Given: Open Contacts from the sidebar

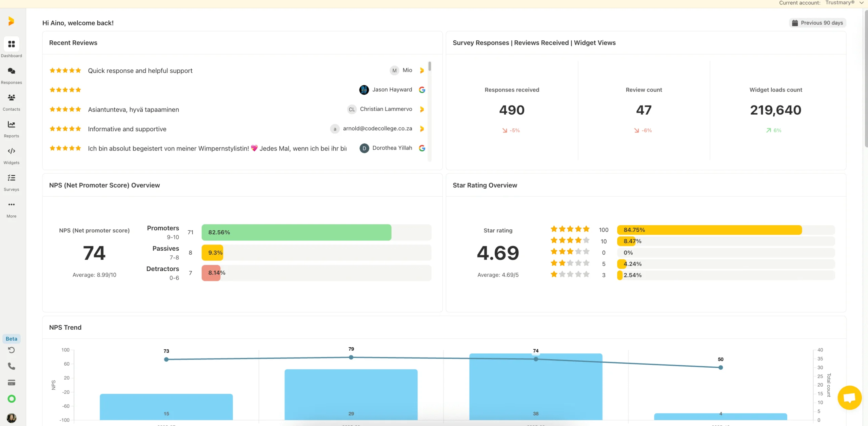Looking at the screenshot, I should pos(11,100).
